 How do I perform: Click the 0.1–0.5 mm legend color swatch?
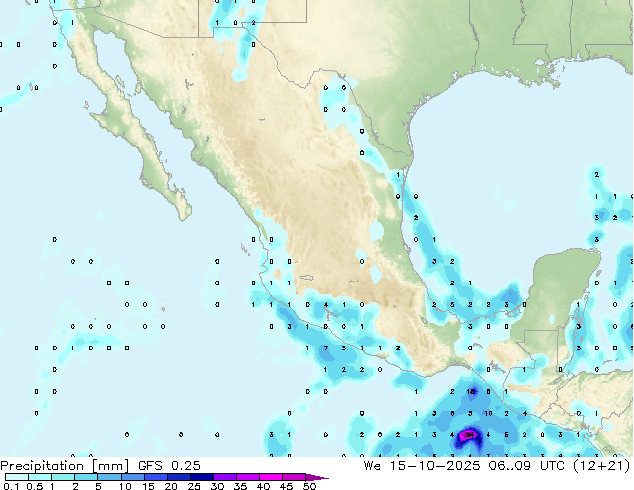point(17,477)
